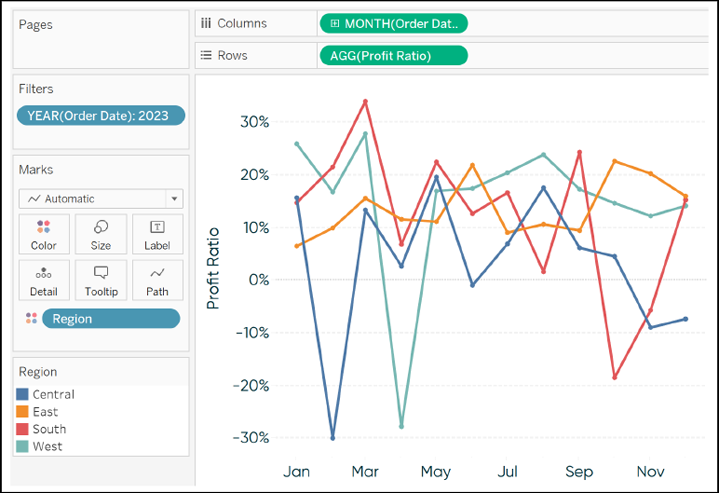Image resolution: width=719 pixels, height=493 pixels.
Task: Select South's October low point near -18%
Action: (614, 377)
